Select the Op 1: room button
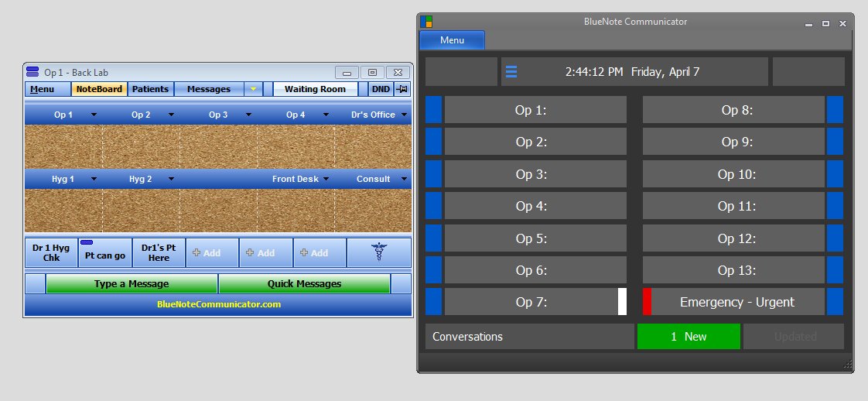Screen dimensions: 868x401 pos(535,110)
